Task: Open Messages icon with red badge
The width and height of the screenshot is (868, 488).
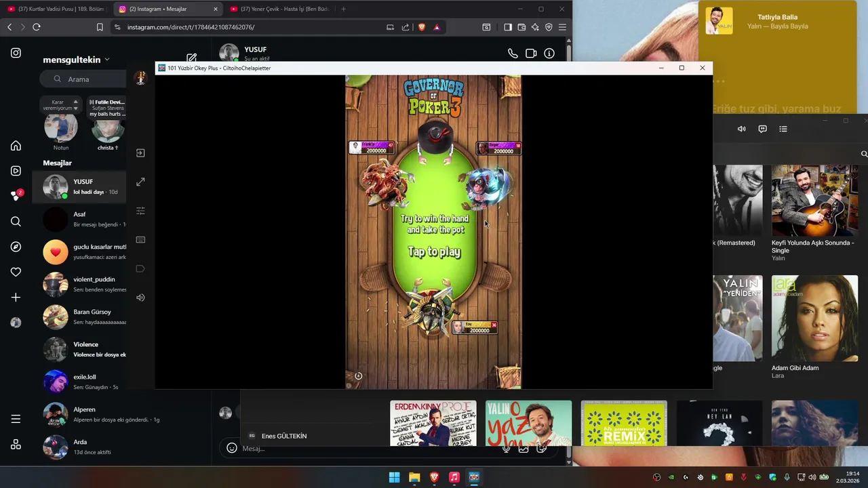Action: [16, 196]
